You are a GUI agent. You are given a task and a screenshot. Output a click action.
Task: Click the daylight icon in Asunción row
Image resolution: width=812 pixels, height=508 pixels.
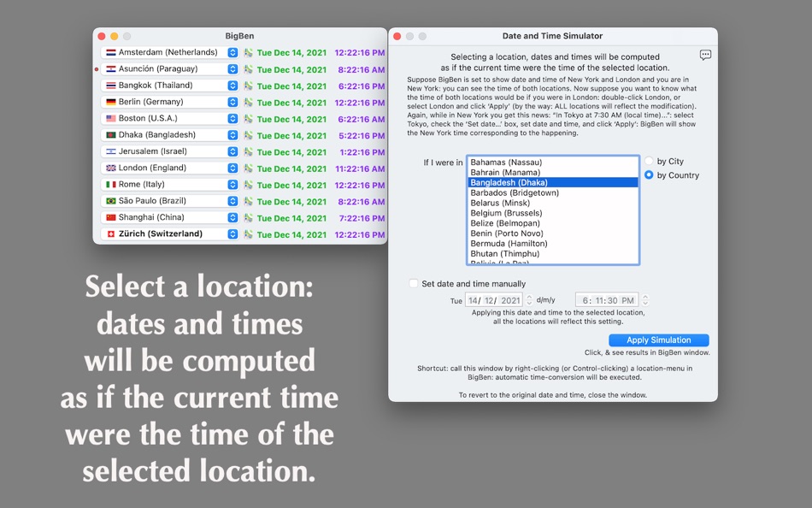point(249,69)
